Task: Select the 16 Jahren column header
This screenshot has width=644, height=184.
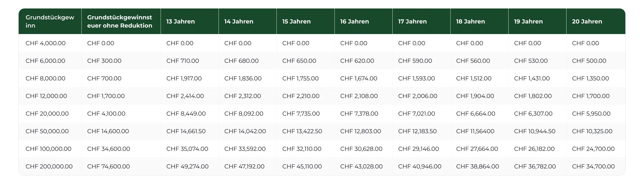Action: (x=363, y=21)
